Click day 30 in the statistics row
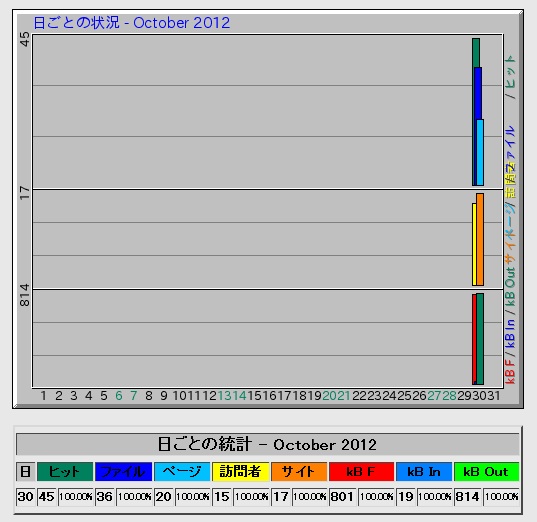The image size is (537, 522). (x=25, y=497)
